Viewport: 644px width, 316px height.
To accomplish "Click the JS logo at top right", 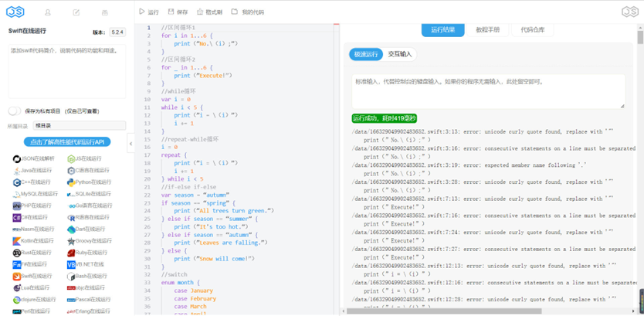I will click(629, 12).
